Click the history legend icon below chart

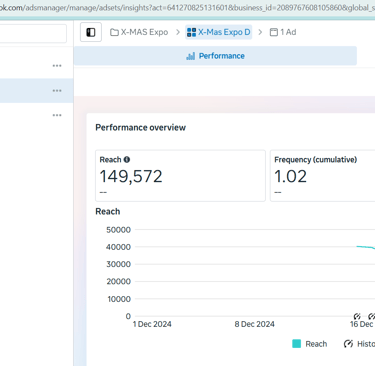[x=348, y=344]
